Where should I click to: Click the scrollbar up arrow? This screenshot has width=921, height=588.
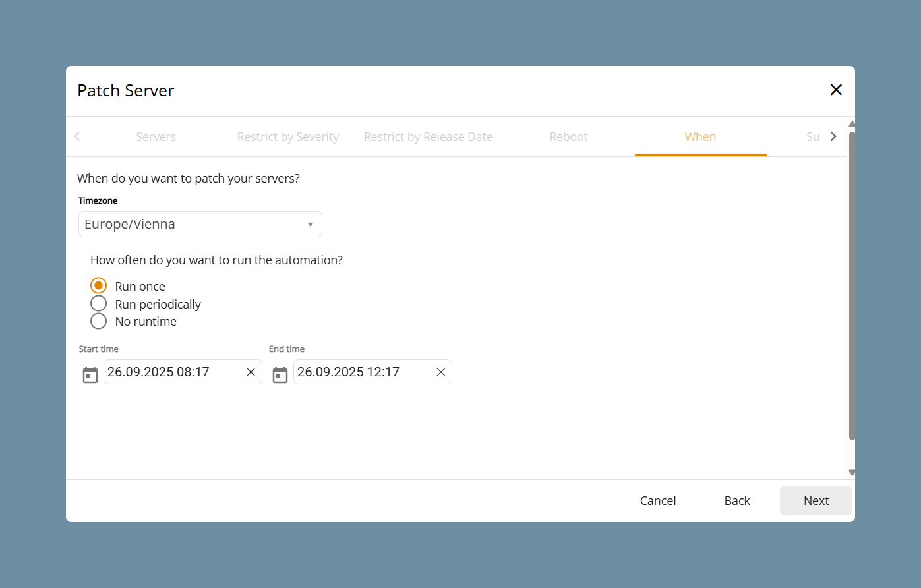click(852, 124)
